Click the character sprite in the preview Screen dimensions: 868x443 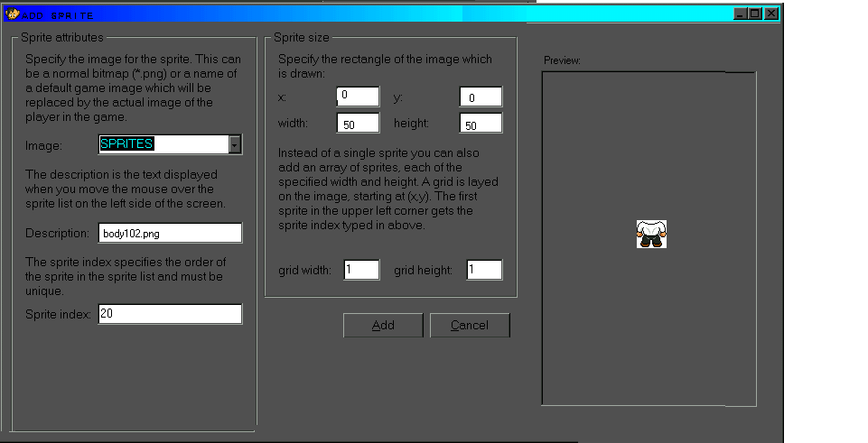(651, 235)
